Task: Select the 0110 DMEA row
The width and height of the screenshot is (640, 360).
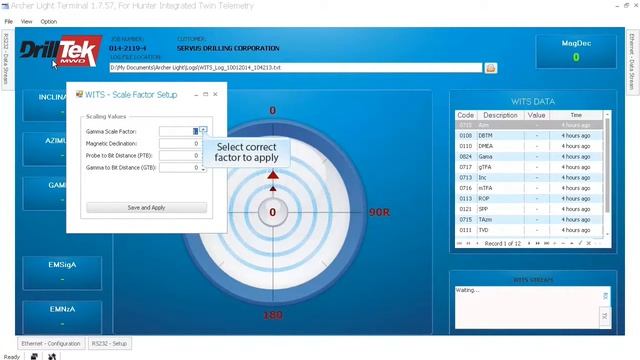Action: click(x=529, y=146)
